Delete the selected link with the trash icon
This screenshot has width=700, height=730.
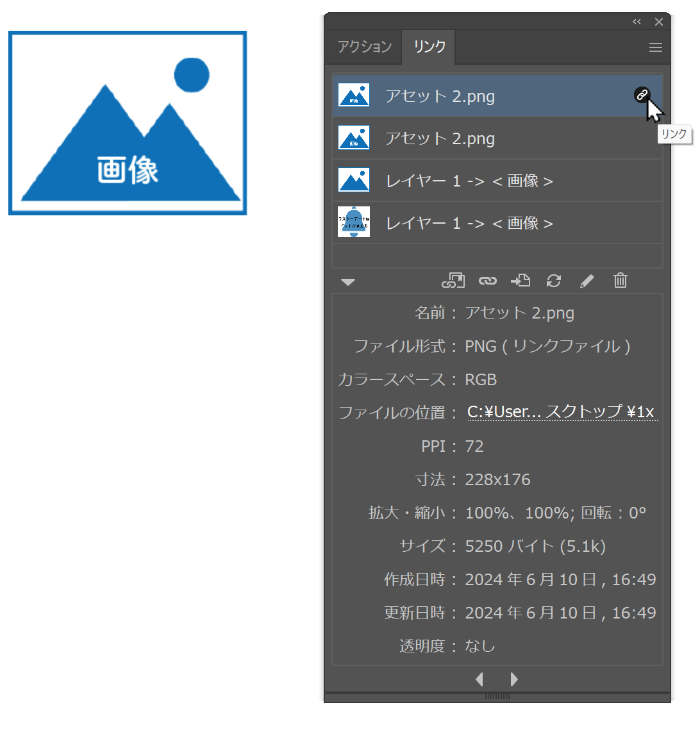click(x=620, y=281)
